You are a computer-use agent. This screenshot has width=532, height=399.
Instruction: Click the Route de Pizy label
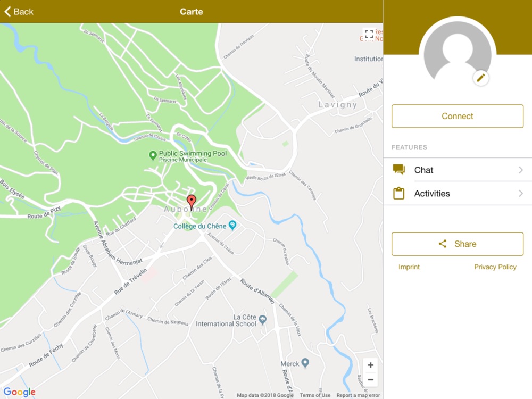pos(44,213)
